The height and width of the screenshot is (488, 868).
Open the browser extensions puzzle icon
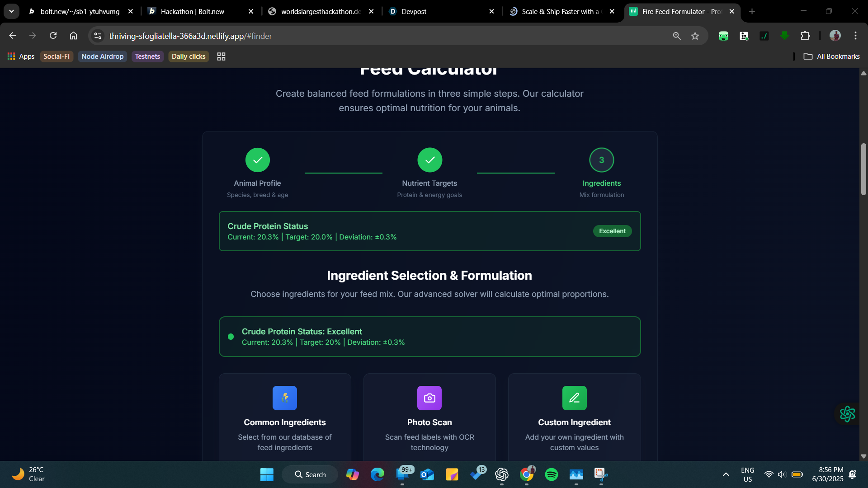(x=805, y=36)
